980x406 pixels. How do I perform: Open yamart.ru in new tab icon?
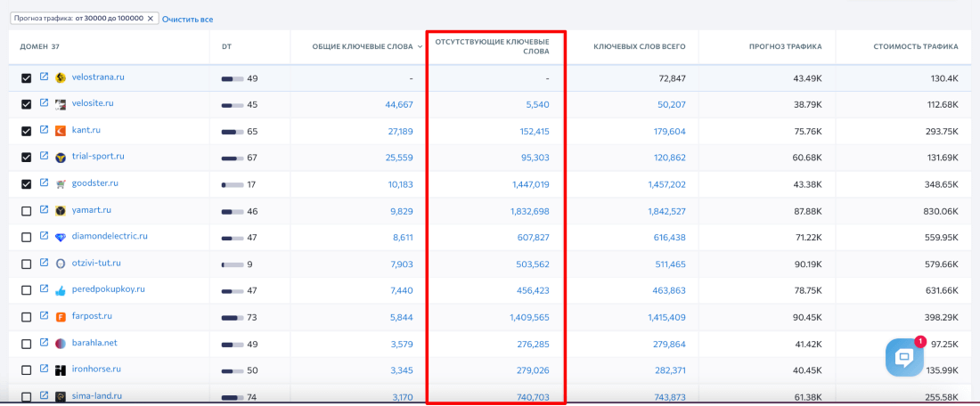(x=44, y=210)
